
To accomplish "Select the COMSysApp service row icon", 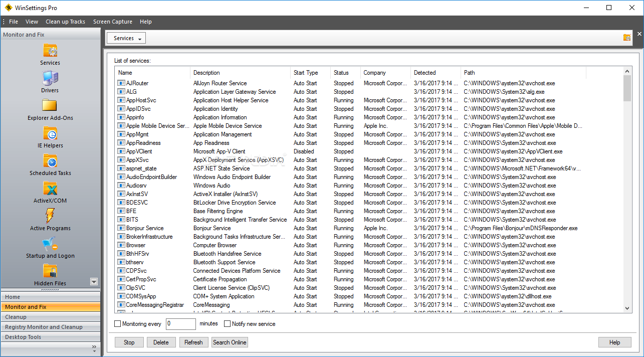I will pyautogui.click(x=121, y=296).
